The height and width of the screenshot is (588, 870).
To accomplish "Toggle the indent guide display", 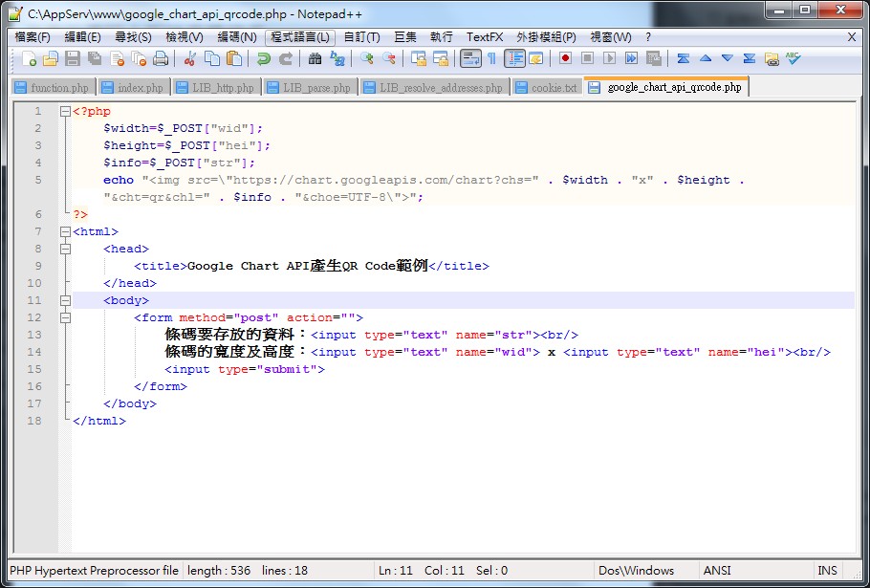I will pyautogui.click(x=514, y=58).
